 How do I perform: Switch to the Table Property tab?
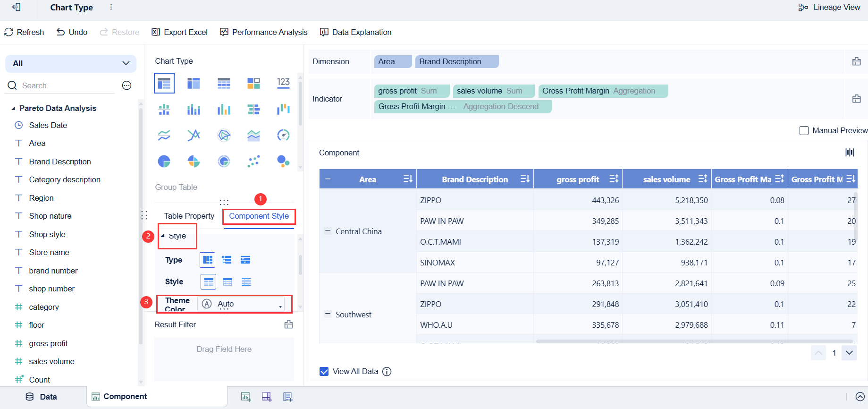(x=189, y=216)
